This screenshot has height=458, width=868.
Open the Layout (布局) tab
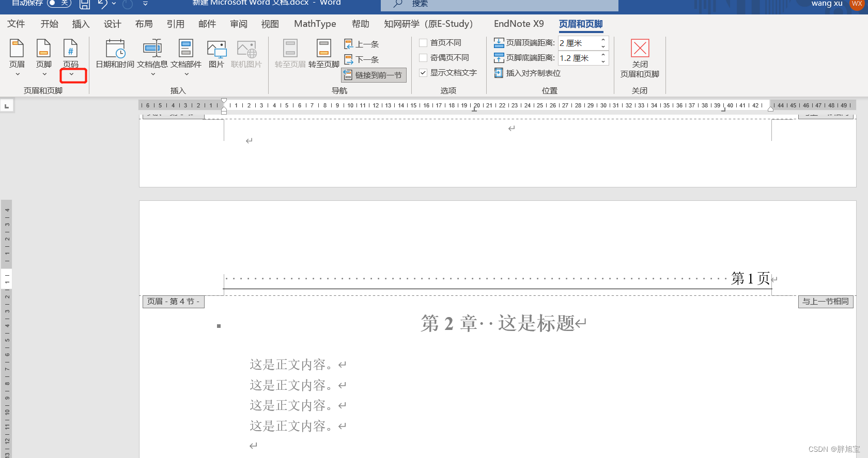(x=144, y=24)
